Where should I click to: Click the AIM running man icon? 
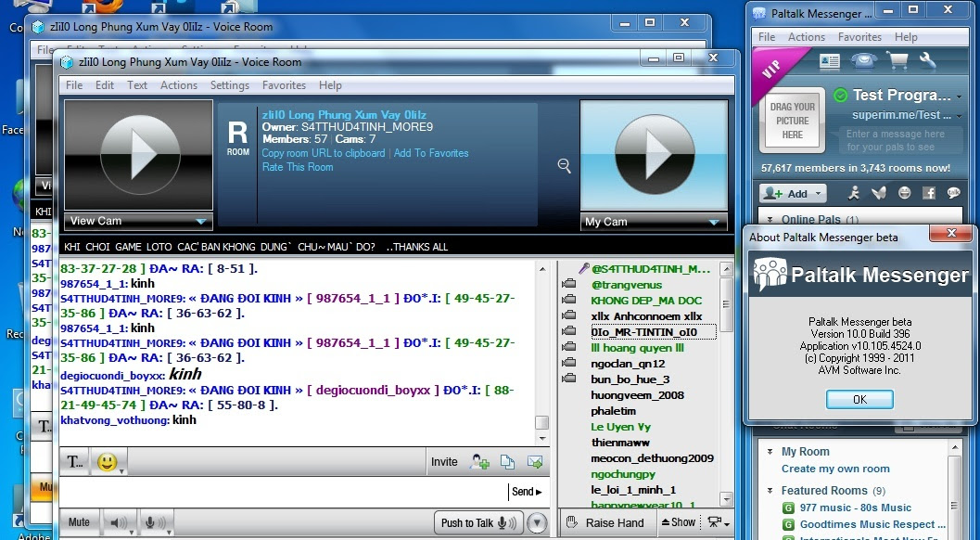coord(855,193)
